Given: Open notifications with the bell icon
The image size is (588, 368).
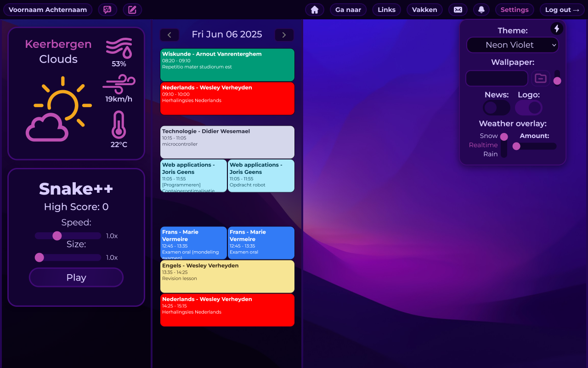Looking at the screenshot, I should click(x=481, y=10).
